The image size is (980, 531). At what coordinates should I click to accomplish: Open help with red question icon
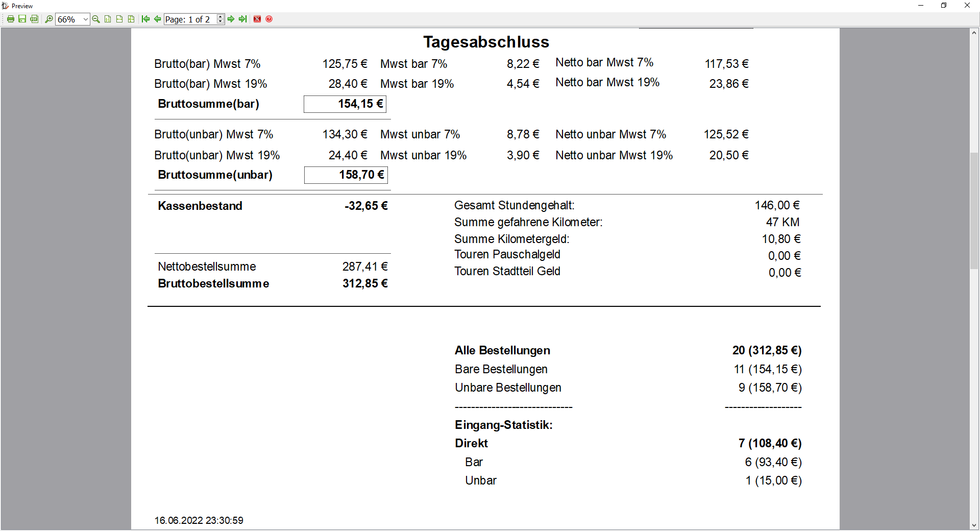tap(269, 19)
